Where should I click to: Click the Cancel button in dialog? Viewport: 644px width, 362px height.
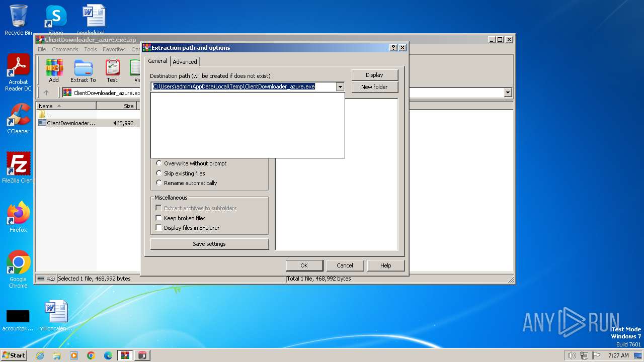pos(345,265)
